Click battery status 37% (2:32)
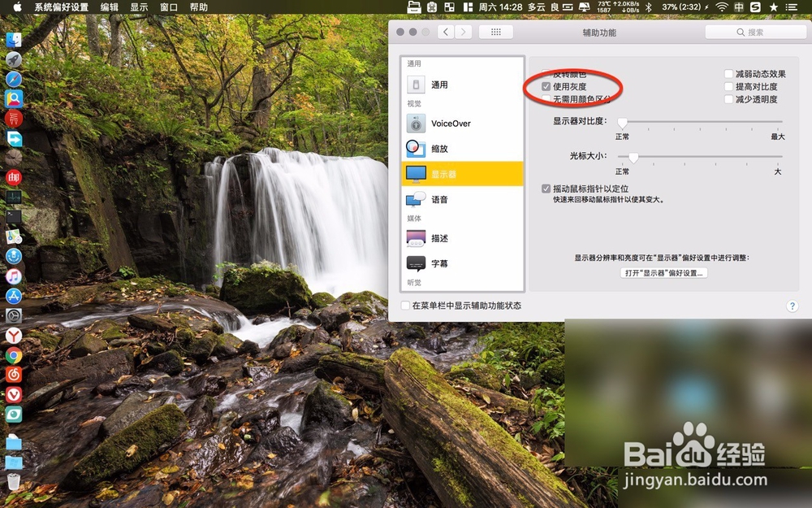812x508 pixels. [x=681, y=7]
